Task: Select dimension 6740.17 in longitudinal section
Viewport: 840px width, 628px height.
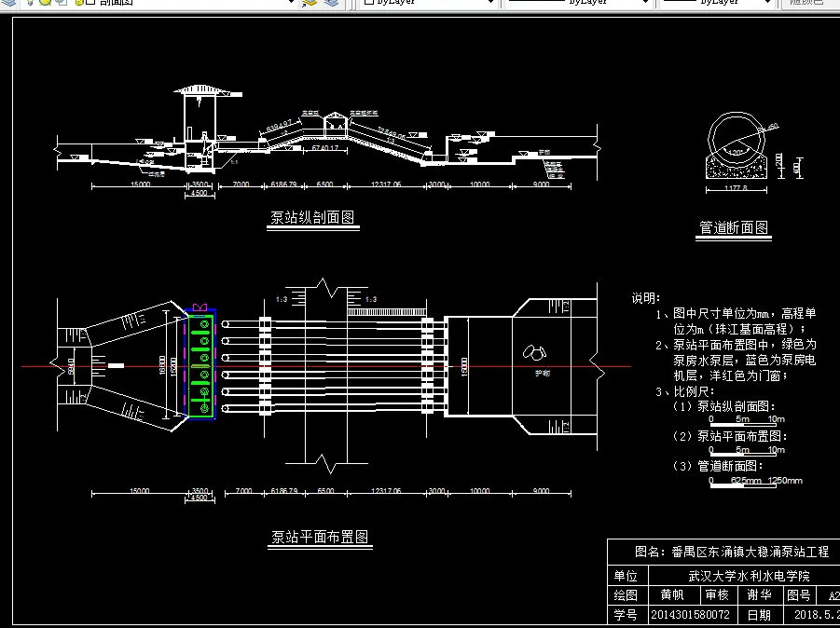Action: 325,148
